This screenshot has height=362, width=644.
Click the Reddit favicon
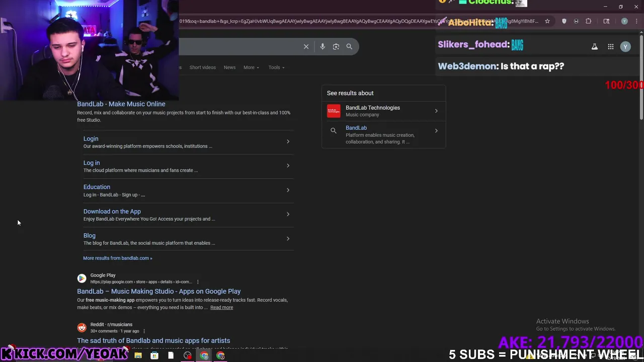(x=82, y=327)
